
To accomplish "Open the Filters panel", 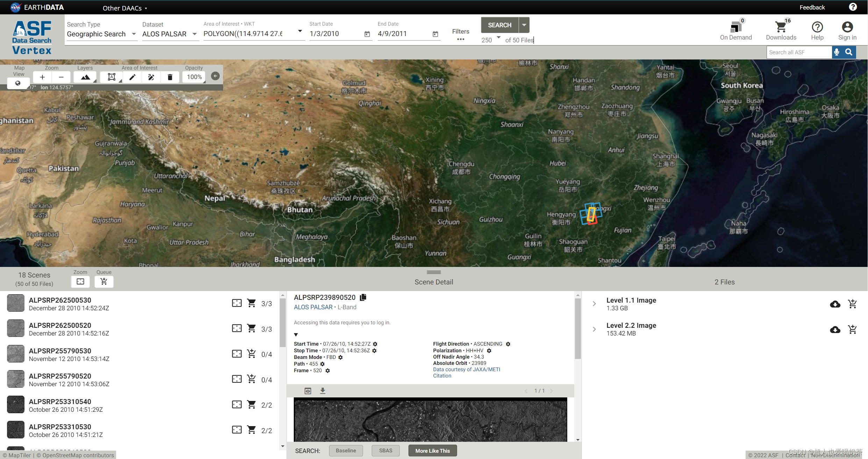I will 461,34.
